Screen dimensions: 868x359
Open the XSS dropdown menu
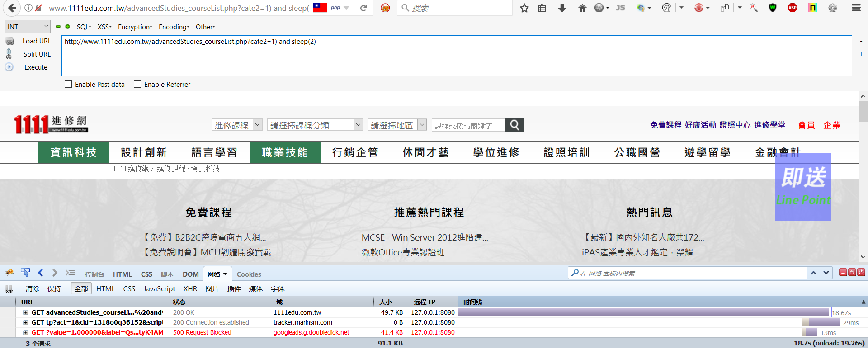[x=104, y=27]
